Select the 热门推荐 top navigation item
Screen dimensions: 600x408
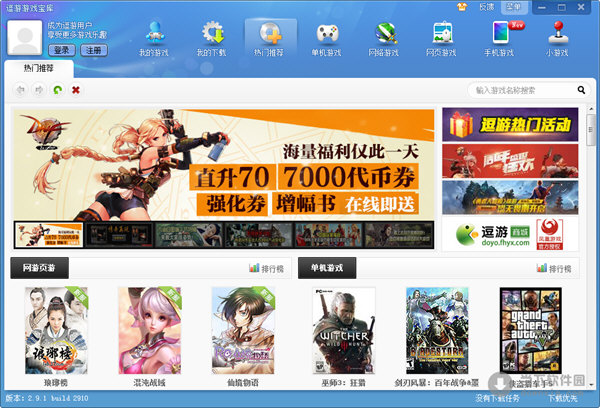[269, 36]
